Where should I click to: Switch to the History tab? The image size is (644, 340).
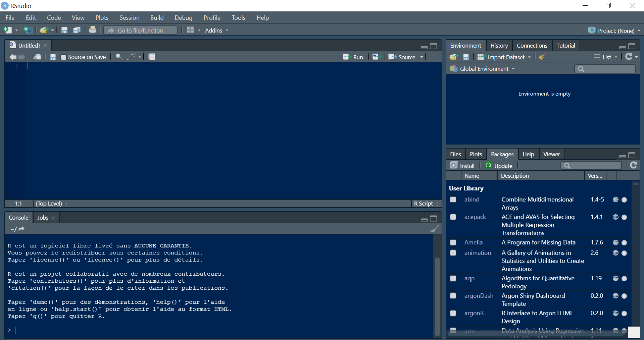pos(499,45)
